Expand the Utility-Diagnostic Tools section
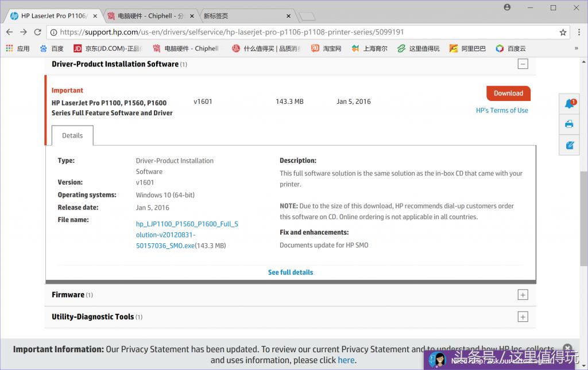This screenshot has width=588, height=370. [x=523, y=316]
